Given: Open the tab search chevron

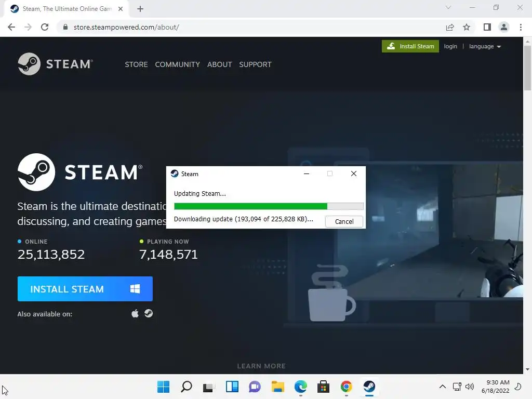Looking at the screenshot, I should [x=448, y=7].
